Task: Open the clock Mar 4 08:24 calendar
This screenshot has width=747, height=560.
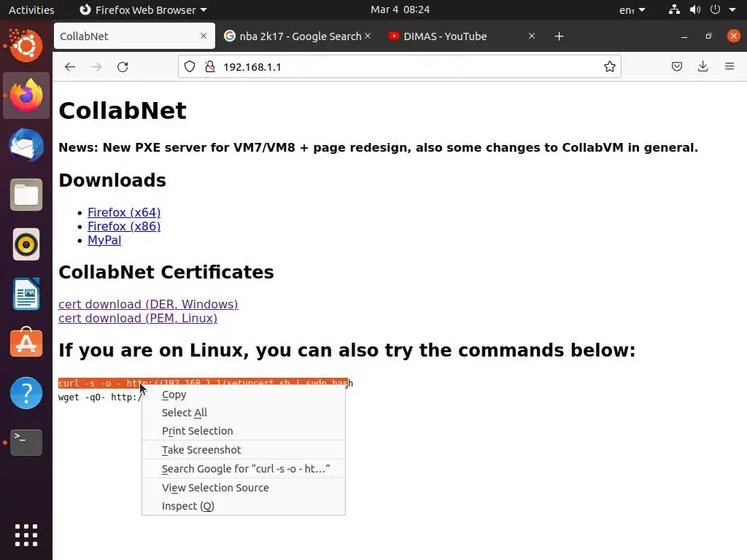Action: coord(400,9)
